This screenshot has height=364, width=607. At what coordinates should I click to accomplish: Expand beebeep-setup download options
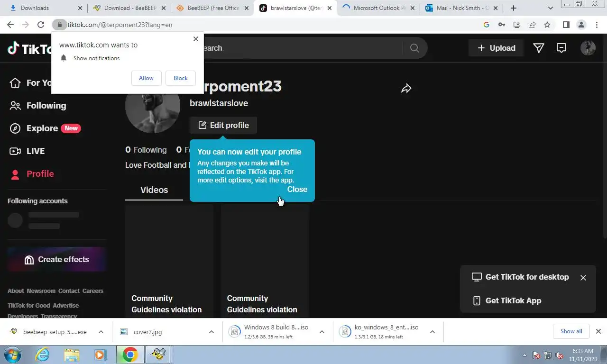click(101, 332)
